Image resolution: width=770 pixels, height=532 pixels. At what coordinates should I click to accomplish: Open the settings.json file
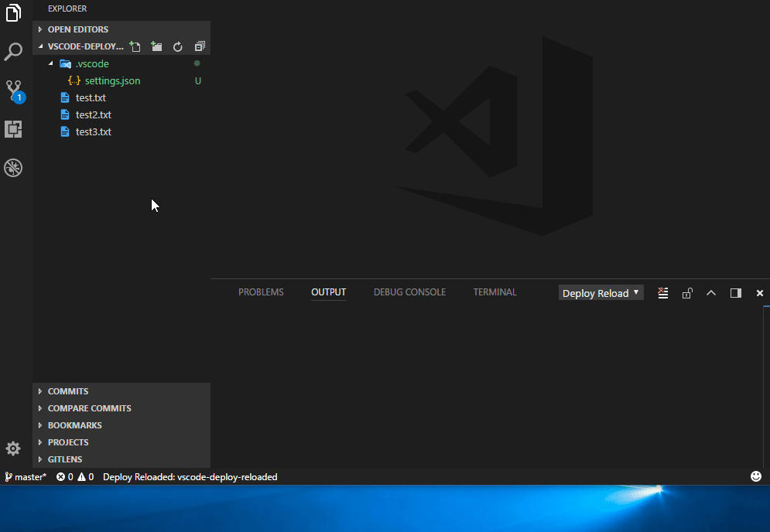pos(121,80)
